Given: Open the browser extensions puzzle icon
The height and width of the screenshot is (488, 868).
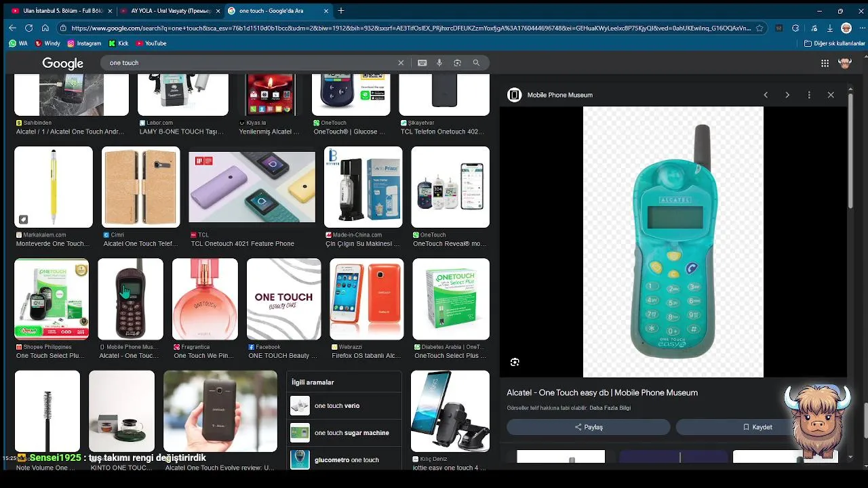Looking at the screenshot, I should click(x=795, y=28).
